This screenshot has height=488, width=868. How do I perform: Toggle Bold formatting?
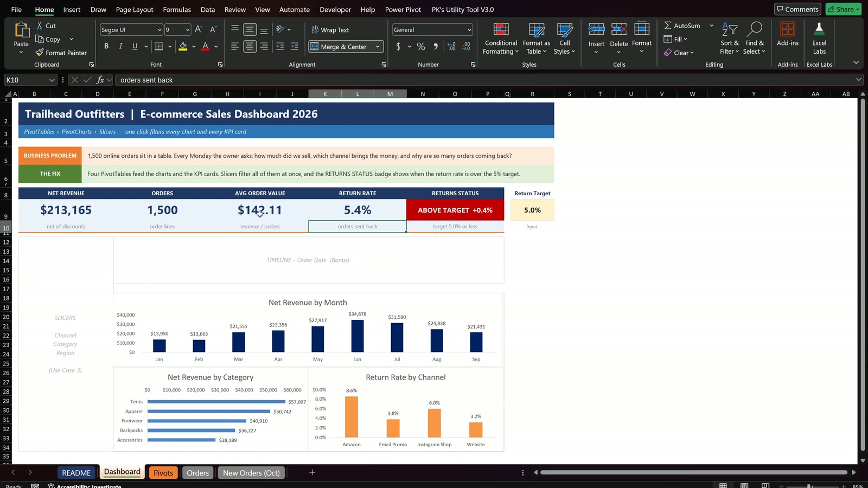click(x=106, y=47)
